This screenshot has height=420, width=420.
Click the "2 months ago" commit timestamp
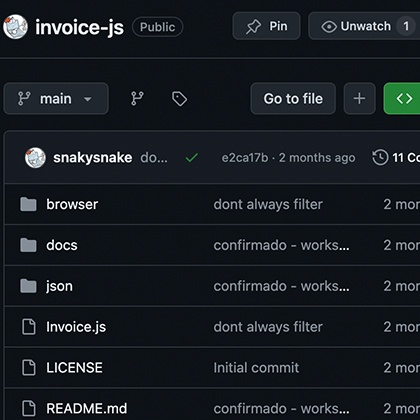coord(317,158)
